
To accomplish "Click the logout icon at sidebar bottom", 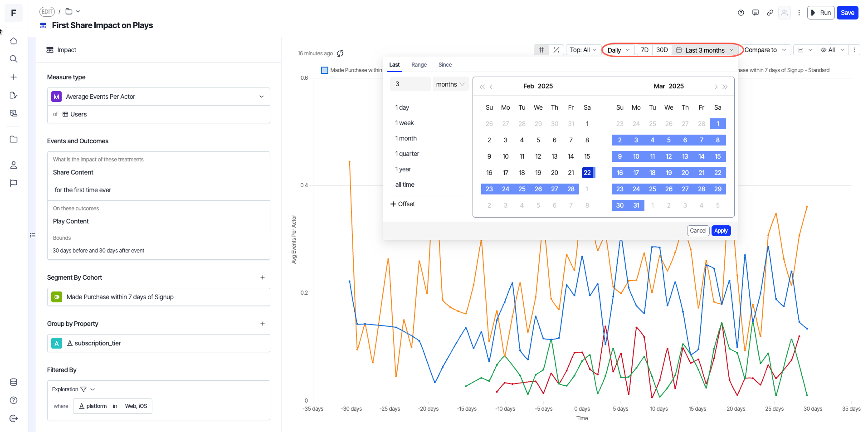I will point(14,418).
